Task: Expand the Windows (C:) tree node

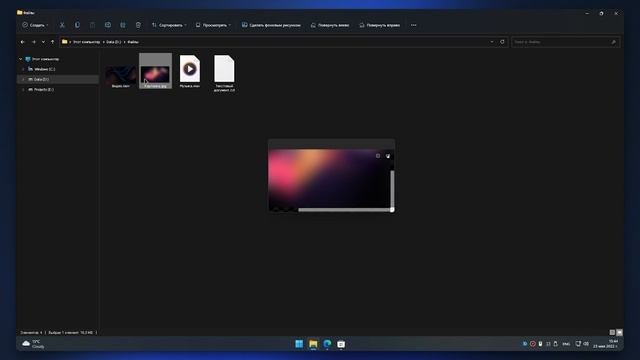Action: [23, 69]
